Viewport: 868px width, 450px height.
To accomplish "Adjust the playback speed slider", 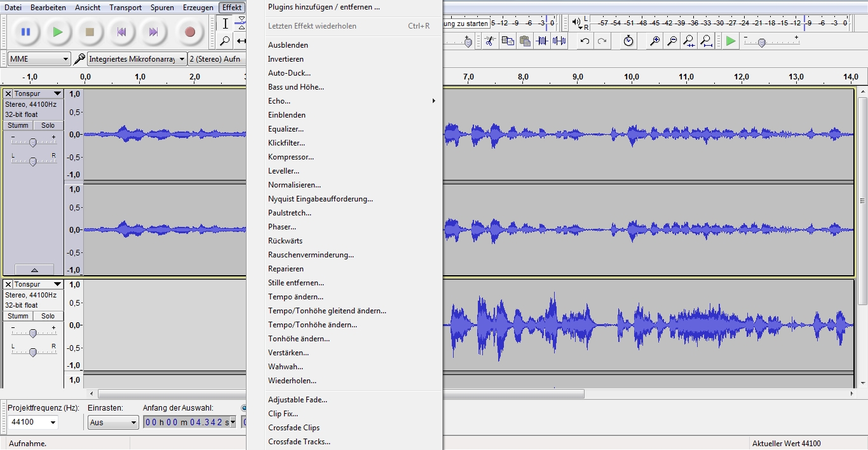I will 761,43.
